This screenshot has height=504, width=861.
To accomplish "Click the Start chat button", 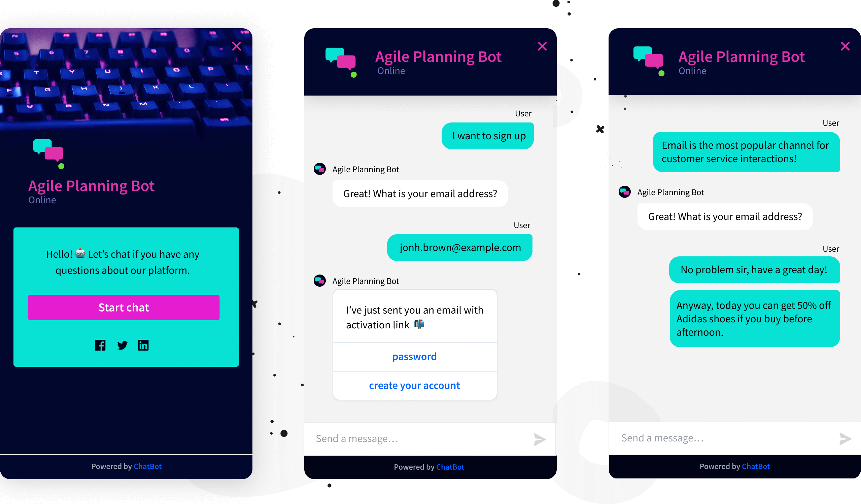I will tap(124, 307).
